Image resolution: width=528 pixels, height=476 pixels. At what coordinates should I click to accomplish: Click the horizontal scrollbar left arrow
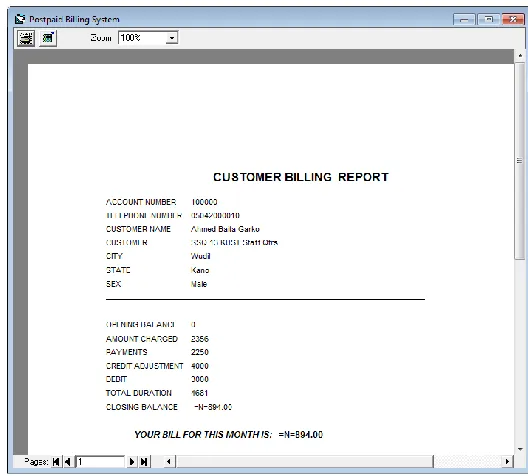[169, 462]
